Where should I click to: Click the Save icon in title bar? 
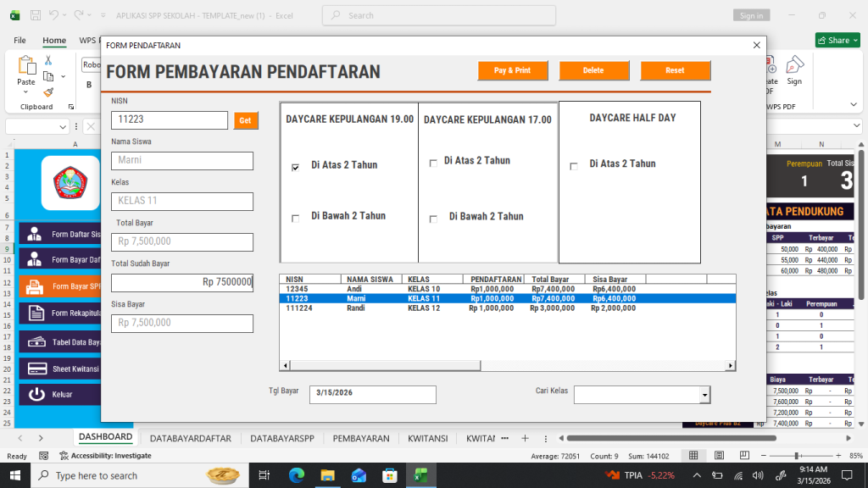point(35,15)
